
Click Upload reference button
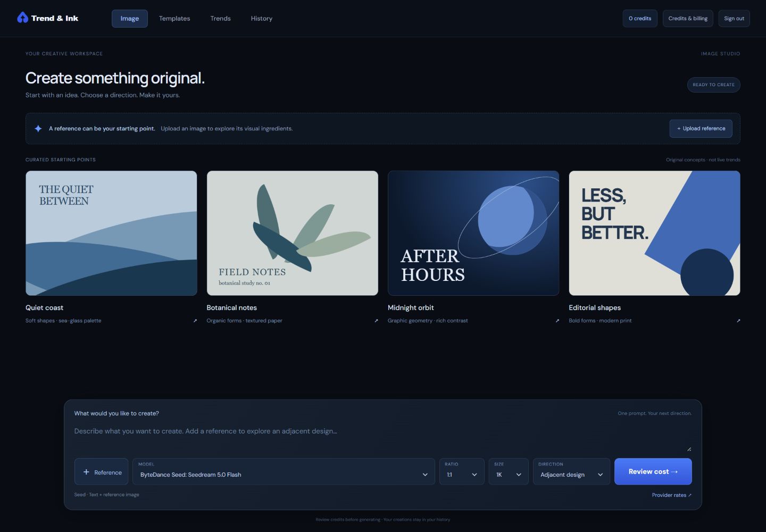(x=701, y=128)
